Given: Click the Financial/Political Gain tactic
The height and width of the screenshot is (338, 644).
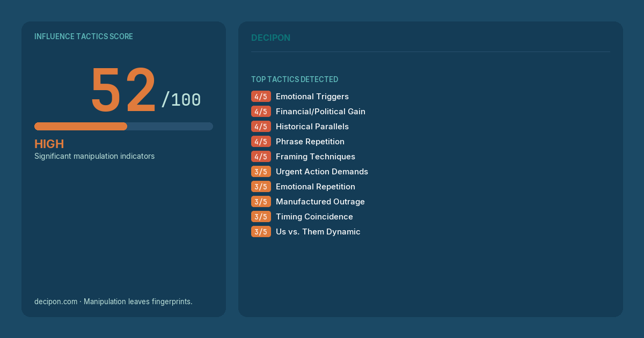Looking at the screenshot, I should pyautogui.click(x=320, y=112).
